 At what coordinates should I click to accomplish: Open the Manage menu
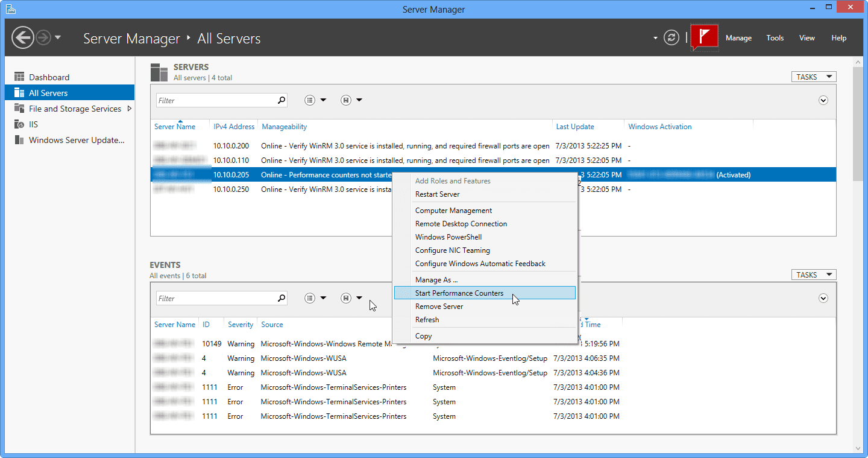(738, 38)
